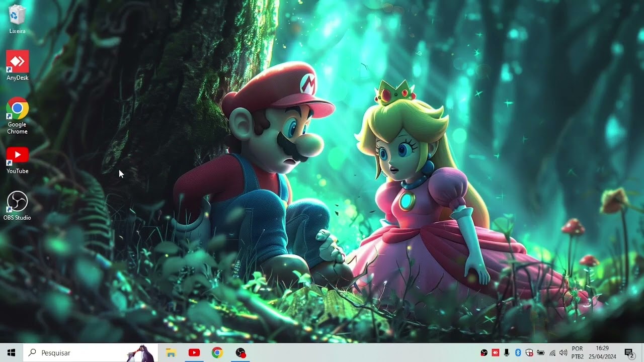Open Wi-Fi network settings in tray
The height and width of the screenshot is (362, 644).
pyautogui.click(x=552, y=353)
